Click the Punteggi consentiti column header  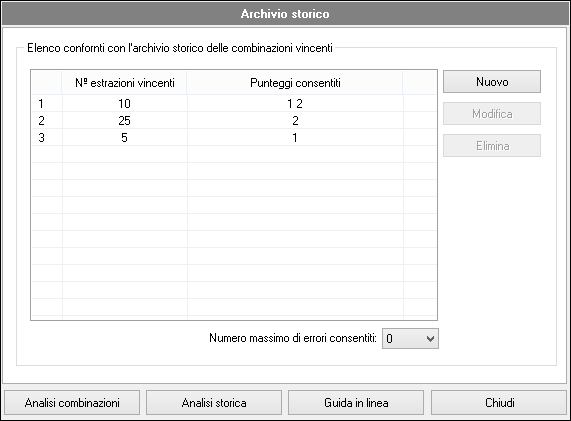point(295,83)
